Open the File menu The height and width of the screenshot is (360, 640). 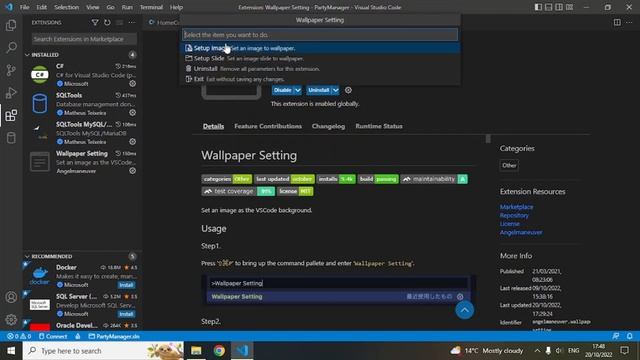click(x=24, y=7)
